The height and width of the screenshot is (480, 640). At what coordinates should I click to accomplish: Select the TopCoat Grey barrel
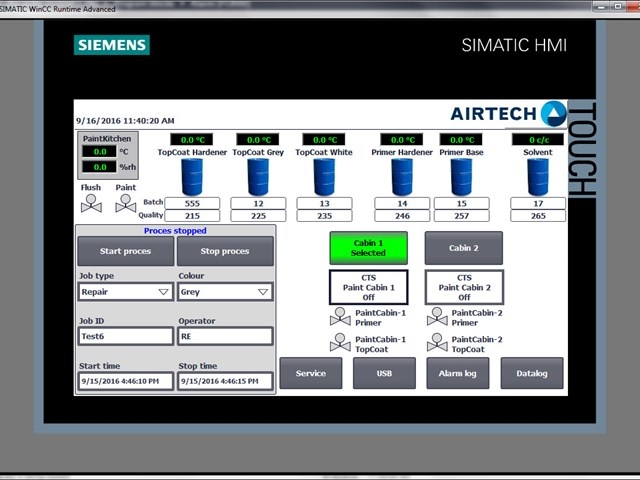tap(258, 177)
